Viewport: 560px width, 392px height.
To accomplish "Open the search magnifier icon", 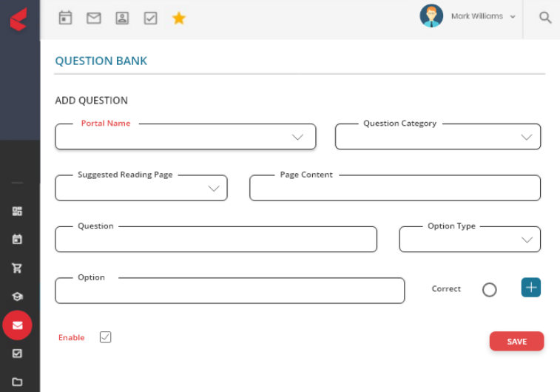I will pos(545,17).
